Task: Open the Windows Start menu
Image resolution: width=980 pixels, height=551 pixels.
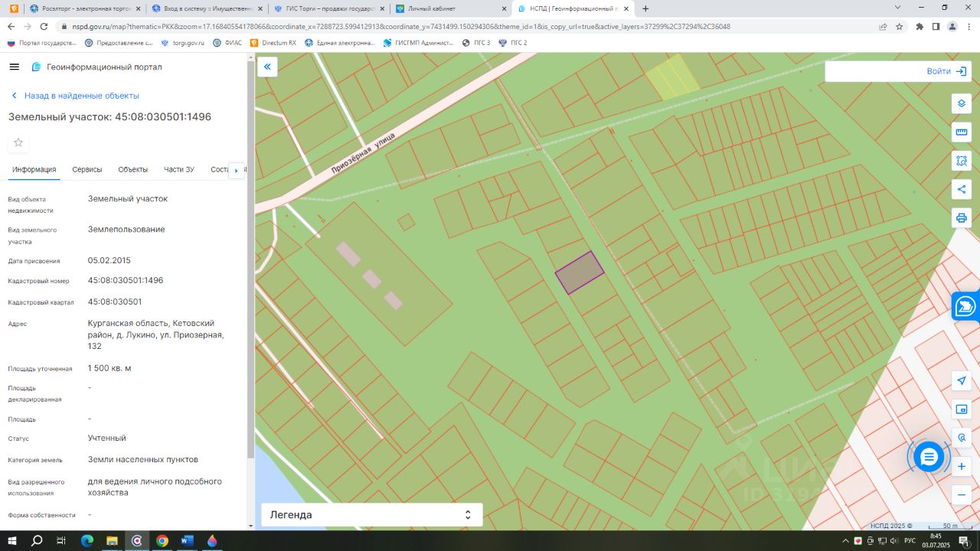Action: 12,540
